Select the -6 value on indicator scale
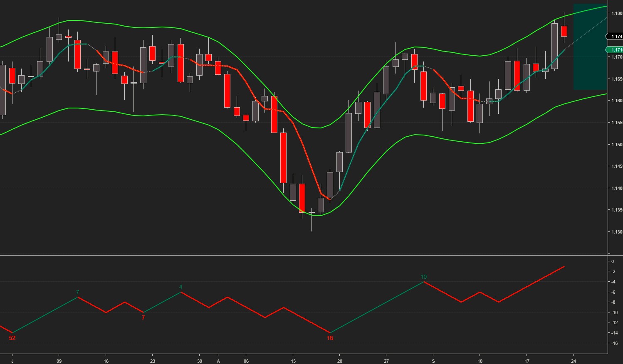Image resolution: width=623 pixels, height=364 pixels. pyautogui.click(x=613, y=292)
